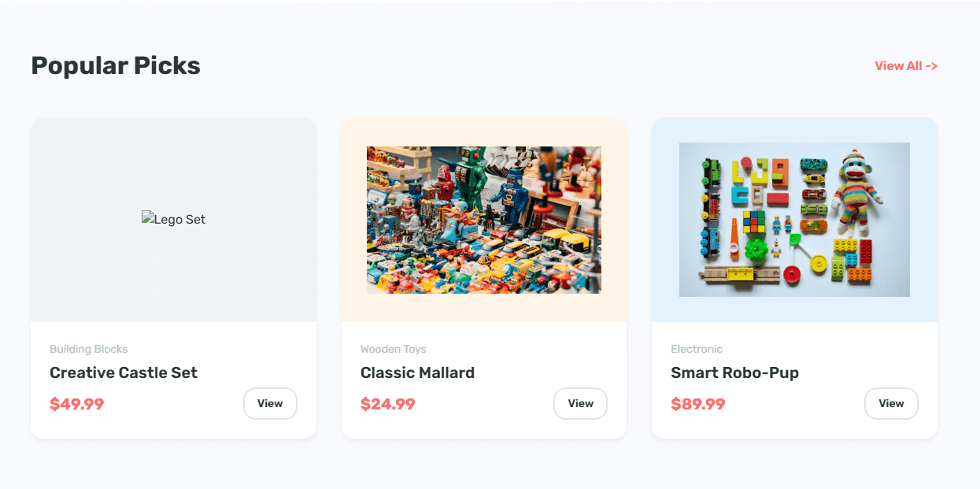Open the sock monkey toys photo
Screen dimensions: 980x489
(794, 220)
